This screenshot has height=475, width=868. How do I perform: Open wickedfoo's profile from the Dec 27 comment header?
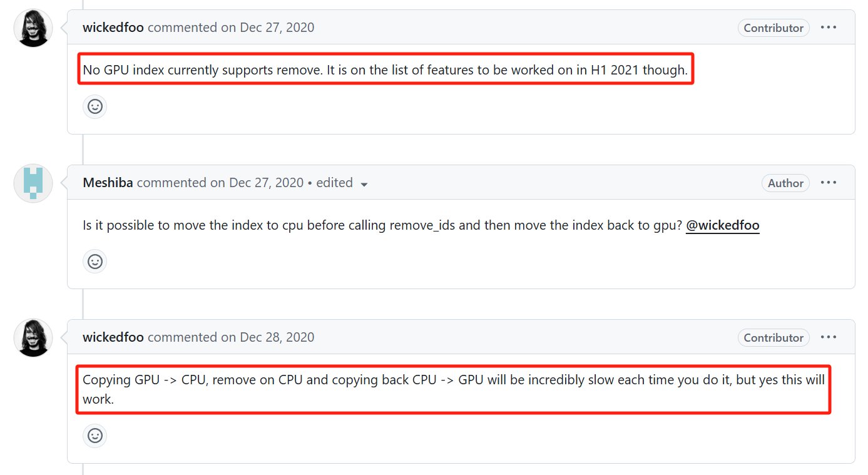pyautogui.click(x=113, y=28)
